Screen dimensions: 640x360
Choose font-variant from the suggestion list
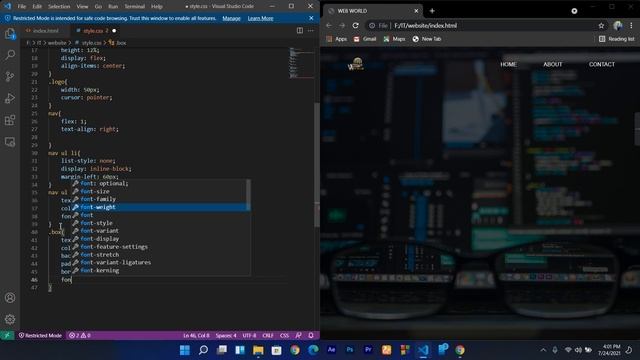tap(160, 231)
